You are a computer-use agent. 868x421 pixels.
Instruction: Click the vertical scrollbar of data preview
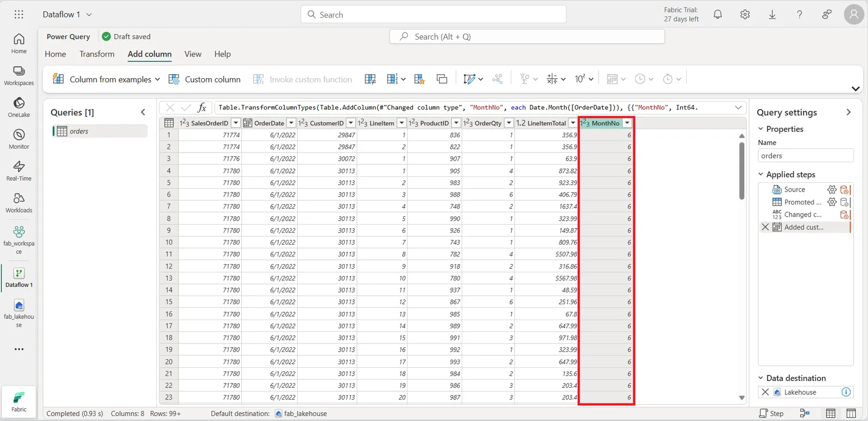coord(742,170)
